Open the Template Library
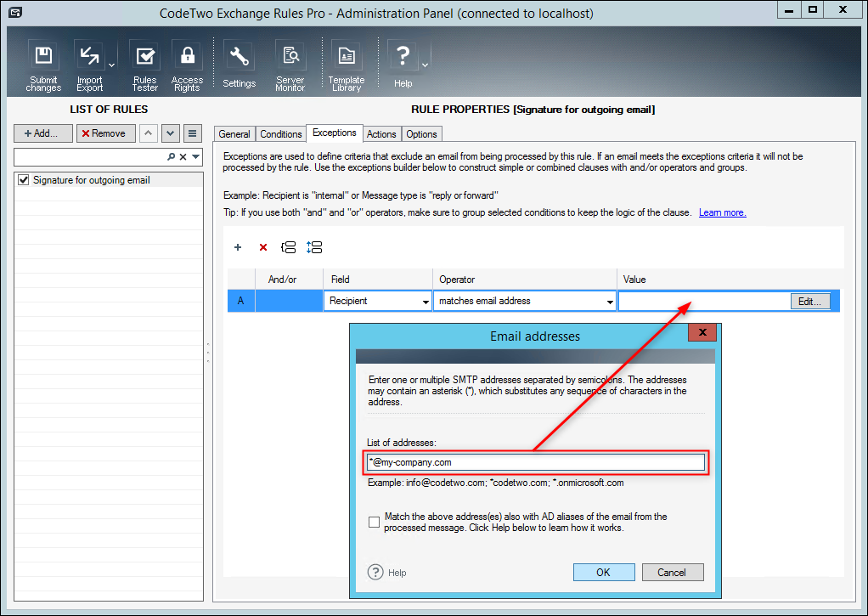Viewport: 868px width, 616px height. pos(347,65)
